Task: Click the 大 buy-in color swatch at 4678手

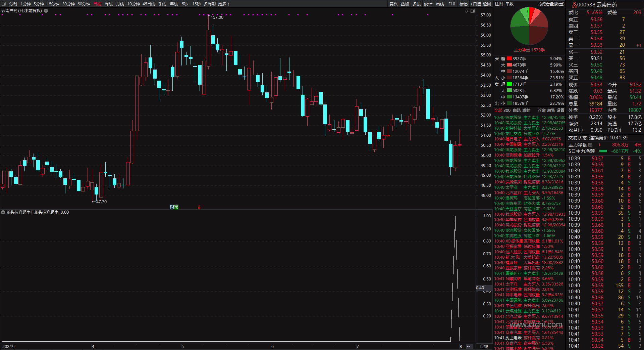Action: pyautogui.click(x=509, y=65)
